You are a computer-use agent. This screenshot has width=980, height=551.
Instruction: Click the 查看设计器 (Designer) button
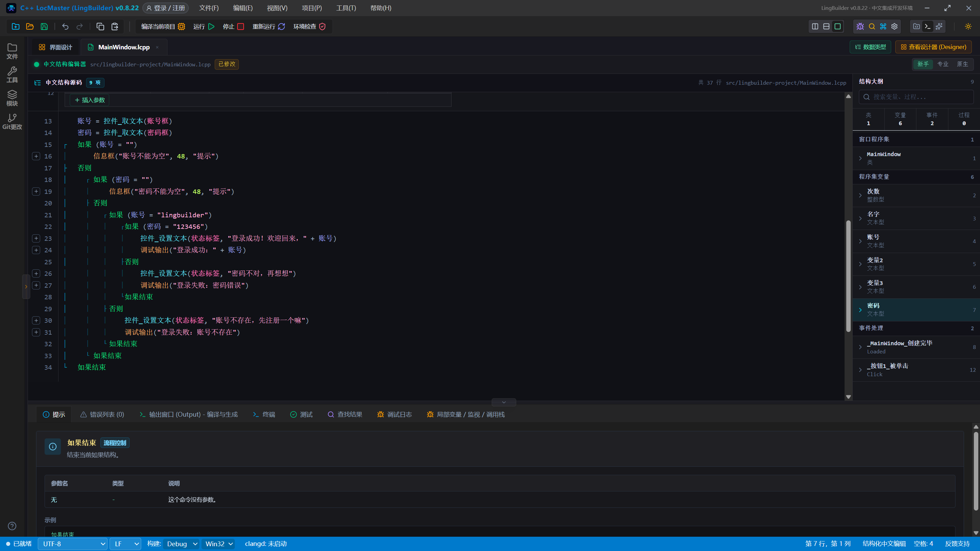pos(933,47)
